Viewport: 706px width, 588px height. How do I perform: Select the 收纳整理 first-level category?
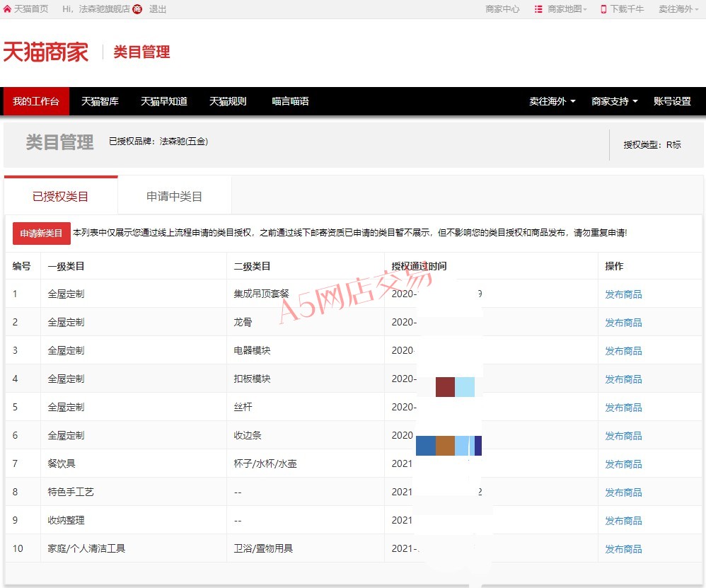66,521
